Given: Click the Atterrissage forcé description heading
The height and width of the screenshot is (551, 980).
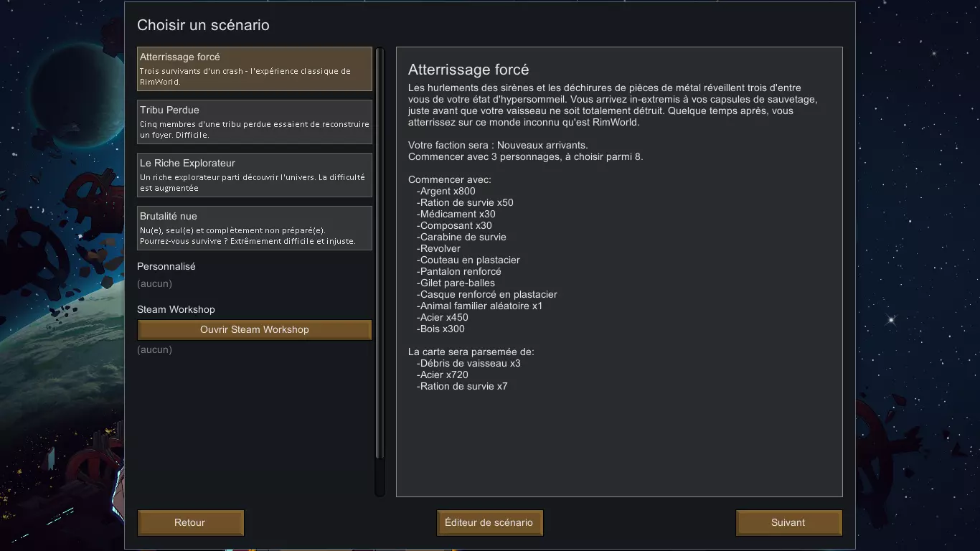Looking at the screenshot, I should point(468,70).
